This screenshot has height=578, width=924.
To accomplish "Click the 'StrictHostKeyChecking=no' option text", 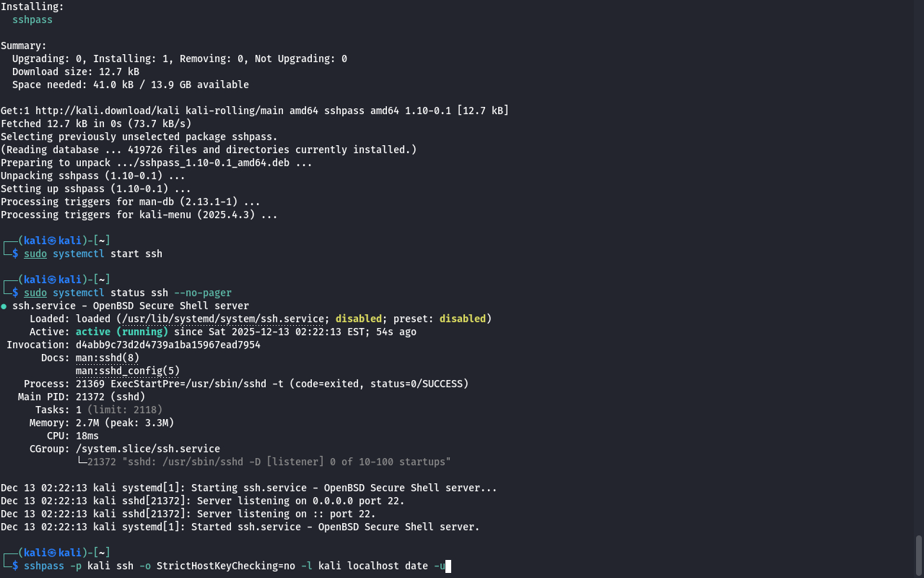I will [x=226, y=566].
